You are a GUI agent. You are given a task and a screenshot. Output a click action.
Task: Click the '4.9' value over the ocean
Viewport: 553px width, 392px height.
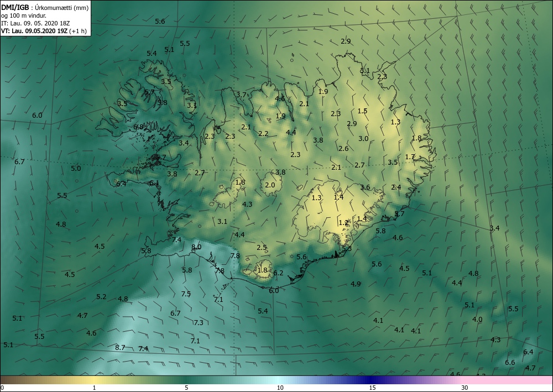pos(356,284)
